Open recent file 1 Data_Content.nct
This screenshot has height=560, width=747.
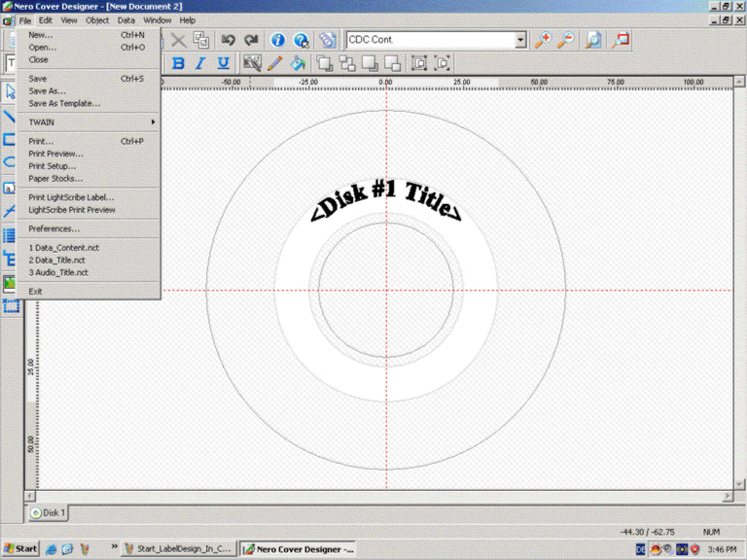pyautogui.click(x=89, y=248)
